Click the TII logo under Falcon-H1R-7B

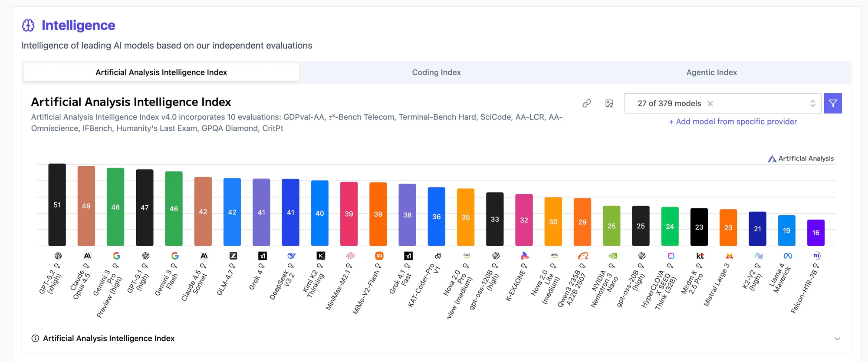click(x=817, y=256)
